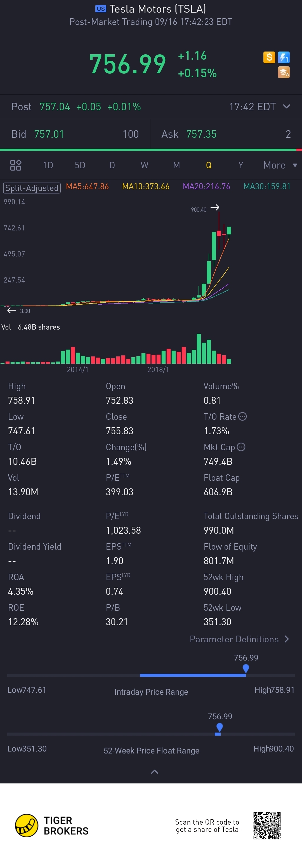Switch to the 5D chart tab
Image resolution: width=302 pixels, height=868 pixels.
tap(80, 165)
